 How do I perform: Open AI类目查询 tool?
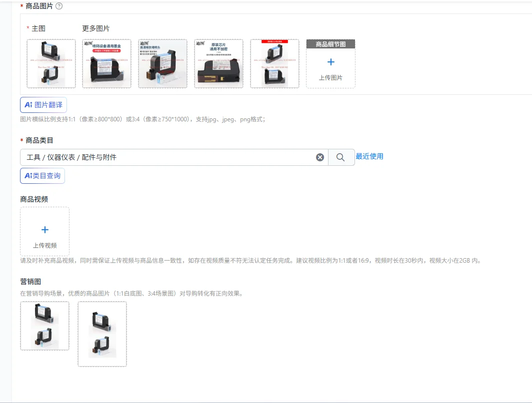(42, 176)
